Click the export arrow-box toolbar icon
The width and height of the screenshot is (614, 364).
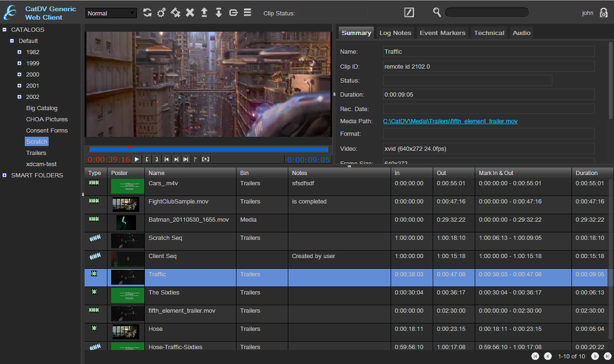[x=234, y=13]
